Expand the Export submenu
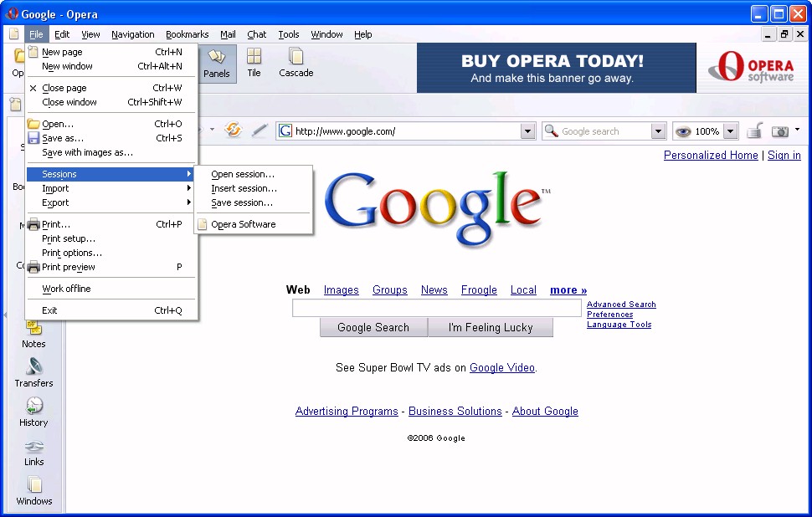812x517 pixels. click(111, 202)
